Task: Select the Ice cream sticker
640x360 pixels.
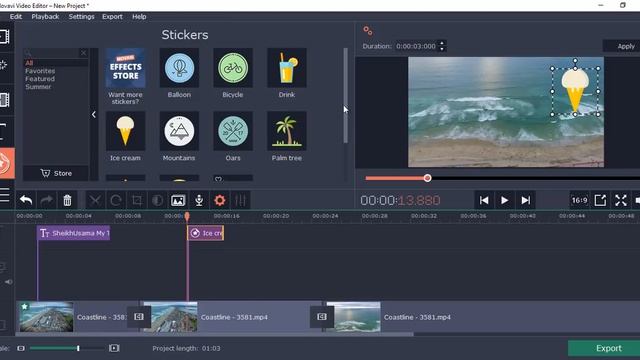Action: click(125, 131)
